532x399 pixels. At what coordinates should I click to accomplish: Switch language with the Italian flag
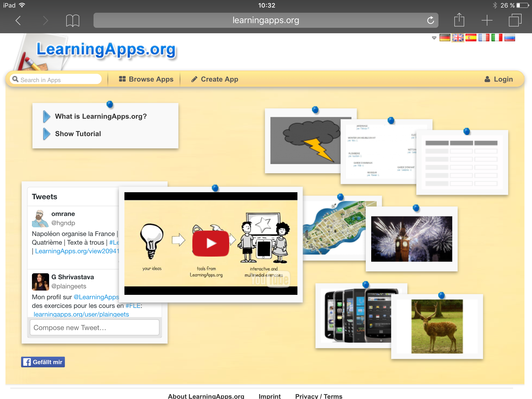(x=497, y=38)
